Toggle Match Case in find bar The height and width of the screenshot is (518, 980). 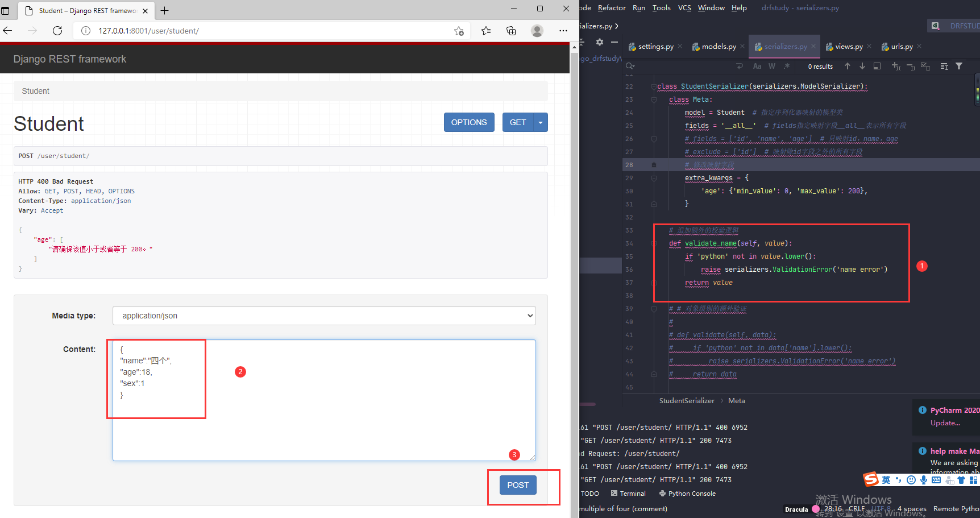[x=757, y=67]
